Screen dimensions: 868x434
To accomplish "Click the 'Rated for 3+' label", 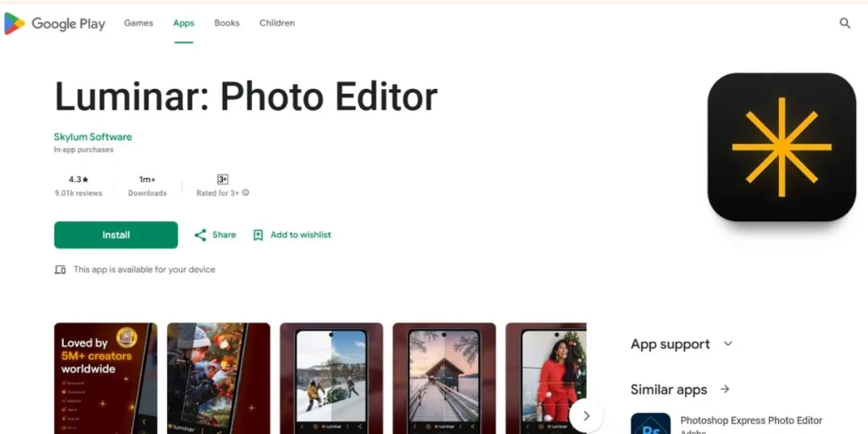I will click(218, 193).
